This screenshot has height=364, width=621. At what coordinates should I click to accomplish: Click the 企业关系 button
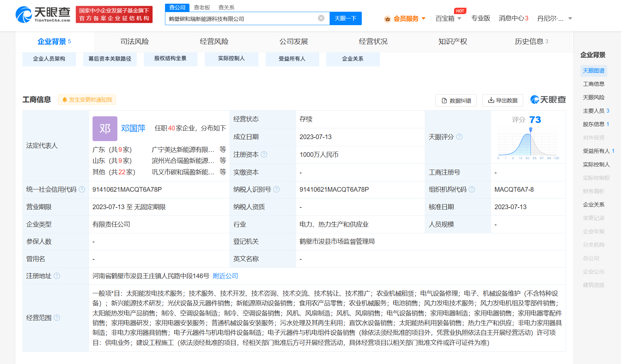[x=353, y=59]
